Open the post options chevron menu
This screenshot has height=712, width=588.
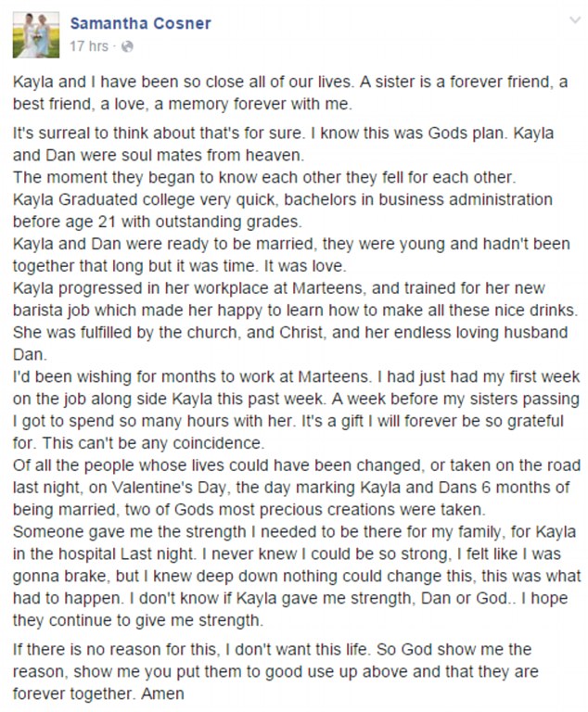[x=575, y=20]
